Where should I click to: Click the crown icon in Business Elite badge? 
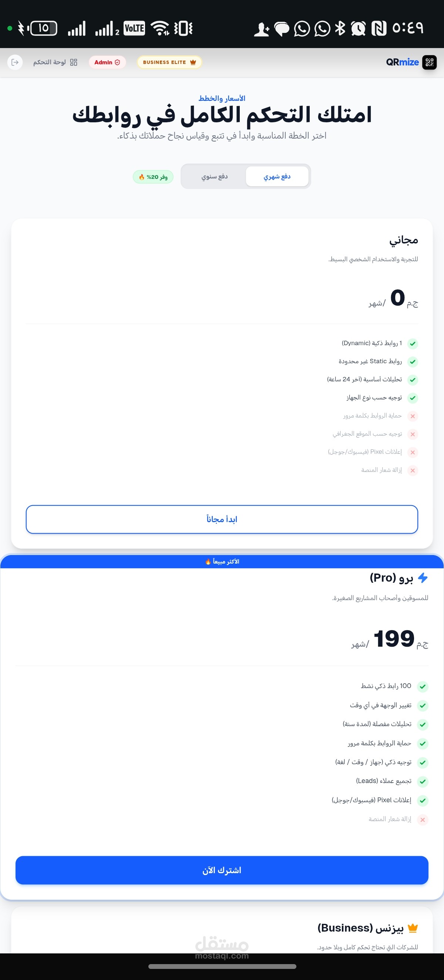point(193,62)
